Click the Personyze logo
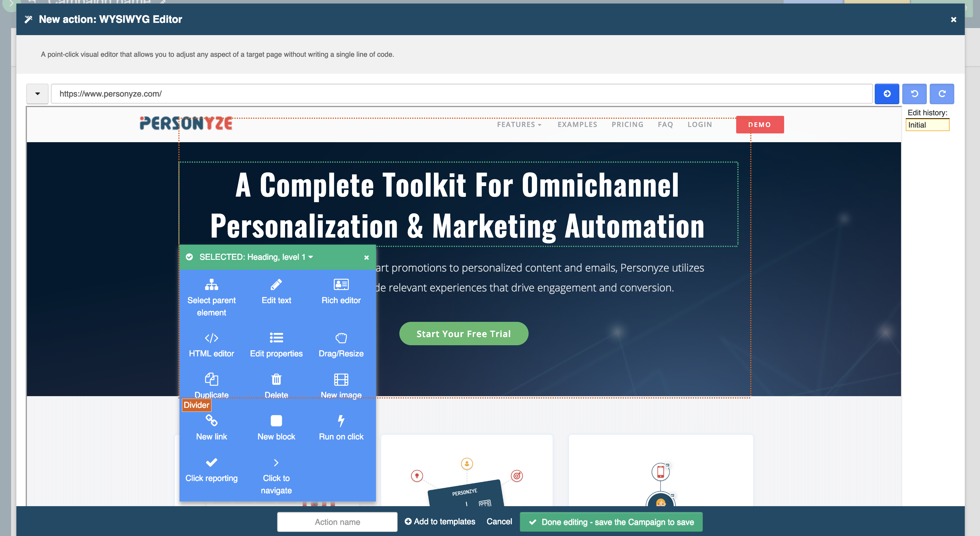Image resolution: width=980 pixels, height=536 pixels. tap(186, 123)
